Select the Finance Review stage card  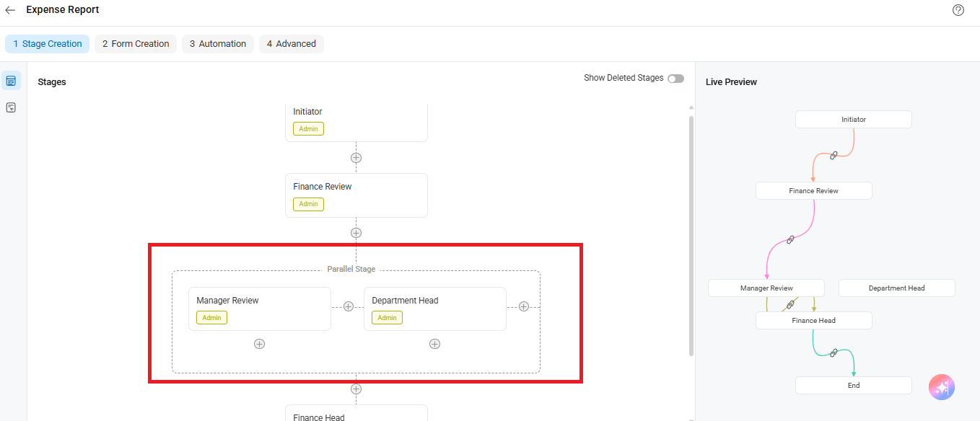[356, 195]
